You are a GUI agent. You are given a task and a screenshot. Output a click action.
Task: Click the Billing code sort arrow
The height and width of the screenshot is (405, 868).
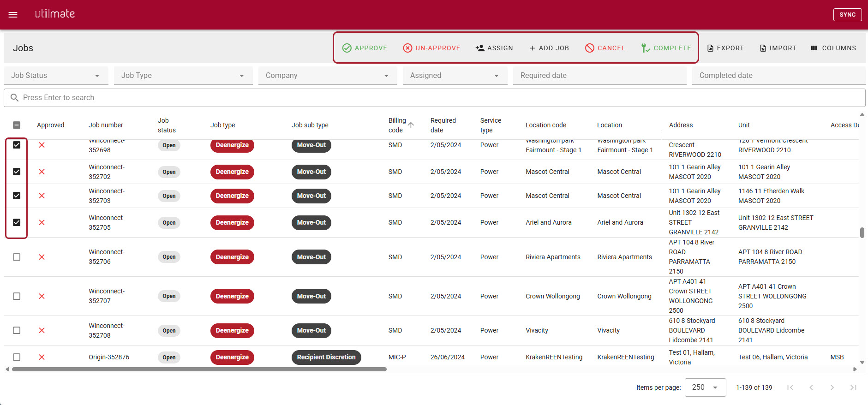tap(411, 125)
